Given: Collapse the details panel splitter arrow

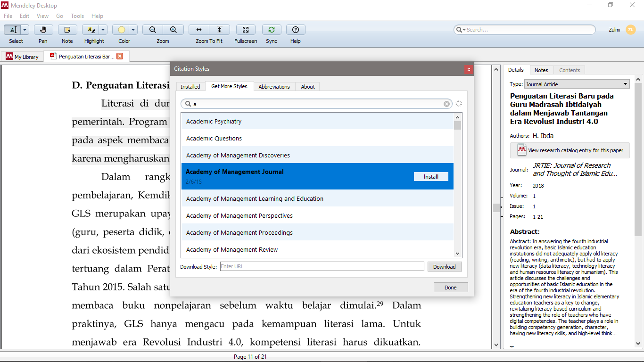Looking at the screenshot, I should (x=501, y=207).
